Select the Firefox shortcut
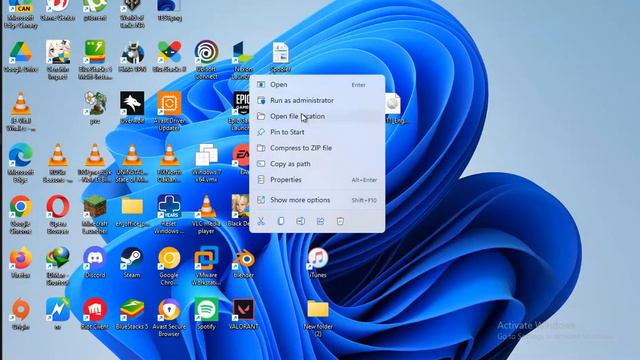 coord(20,262)
